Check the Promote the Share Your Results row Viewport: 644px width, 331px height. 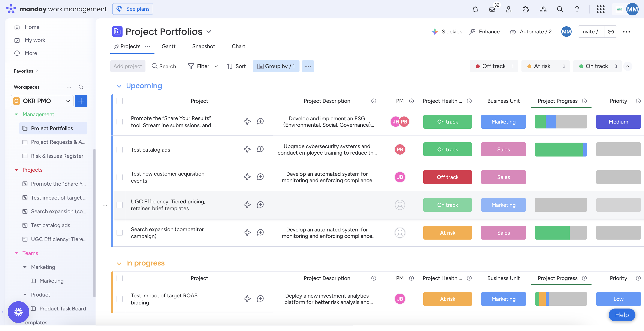pos(120,122)
